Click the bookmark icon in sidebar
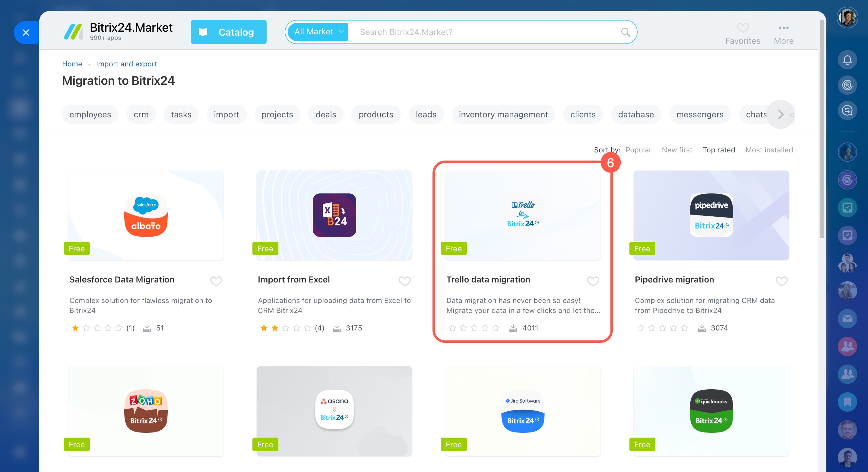The image size is (868, 472). coord(847,402)
